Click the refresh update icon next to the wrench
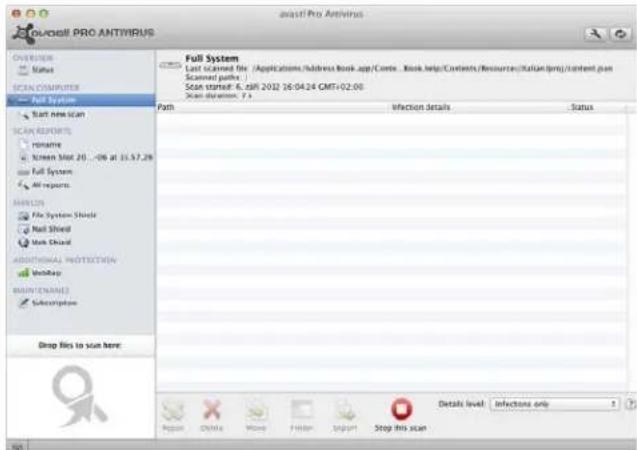The height and width of the screenshot is (450, 637). [620, 34]
